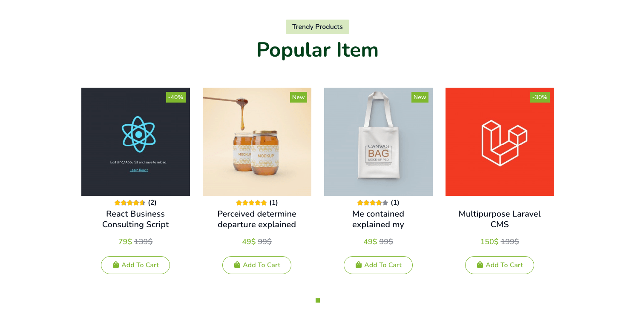Click the -30% discount badge
This screenshot has height=323, width=644.
click(540, 97)
